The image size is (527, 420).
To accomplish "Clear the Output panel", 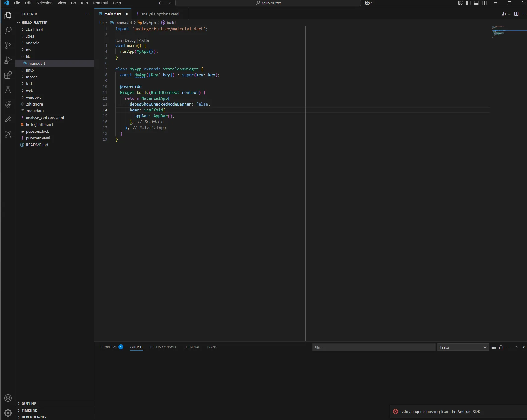I will point(494,347).
